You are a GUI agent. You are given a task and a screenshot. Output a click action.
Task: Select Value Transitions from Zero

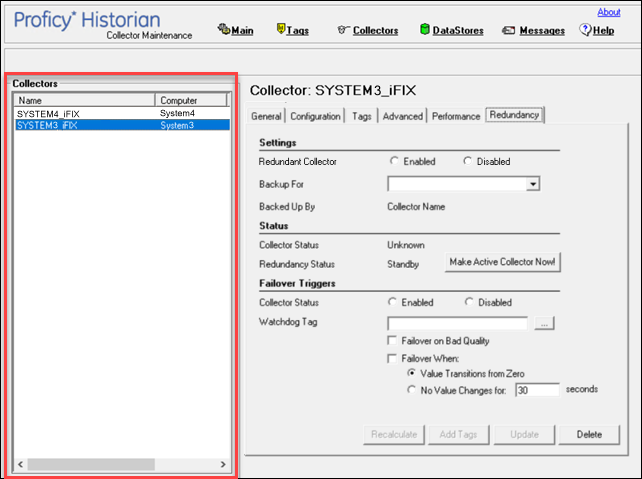tap(411, 373)
